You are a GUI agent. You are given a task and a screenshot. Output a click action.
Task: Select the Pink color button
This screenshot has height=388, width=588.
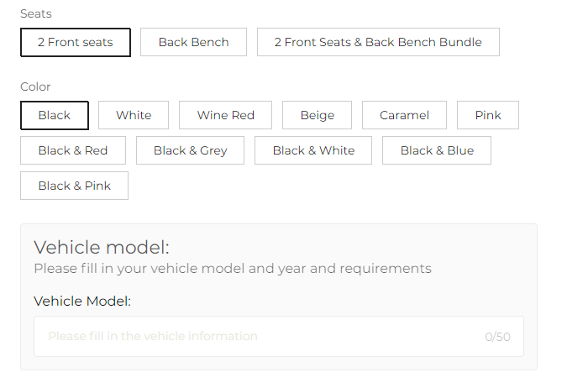(x=488, y=115)
